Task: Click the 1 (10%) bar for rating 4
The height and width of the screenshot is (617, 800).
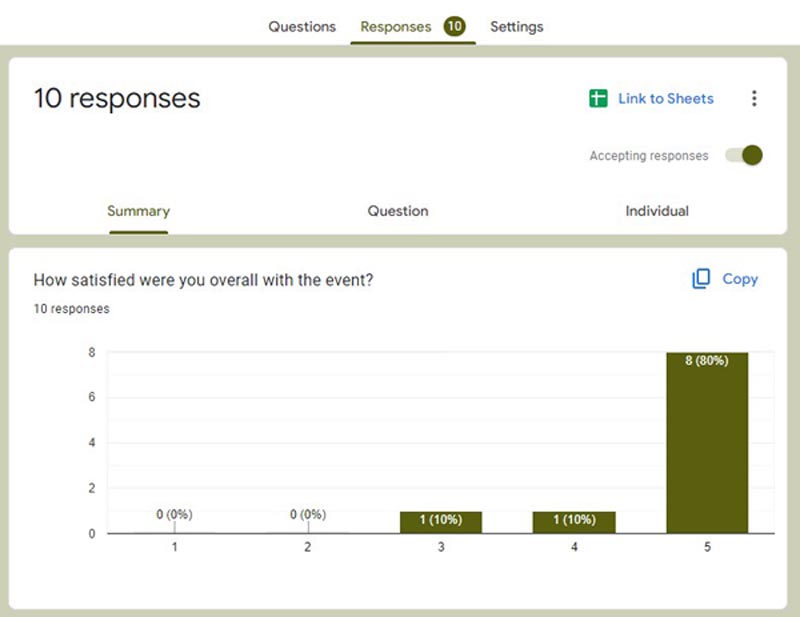Action: (x=574, y=522)
